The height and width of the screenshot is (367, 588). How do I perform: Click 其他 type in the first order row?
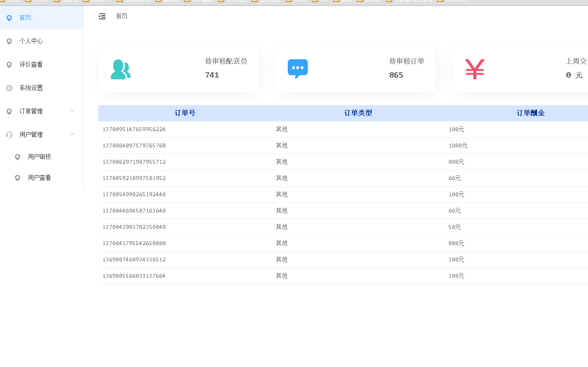(281, 129)
